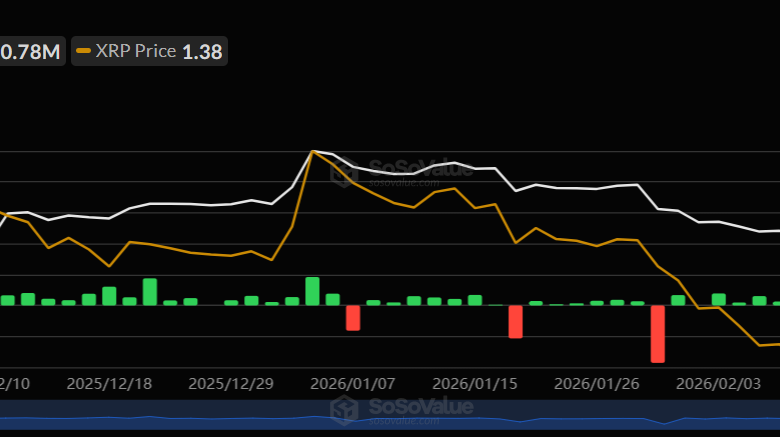
Task: Select the tall green bar right of 2025/12/18
Action: (150, 291)
